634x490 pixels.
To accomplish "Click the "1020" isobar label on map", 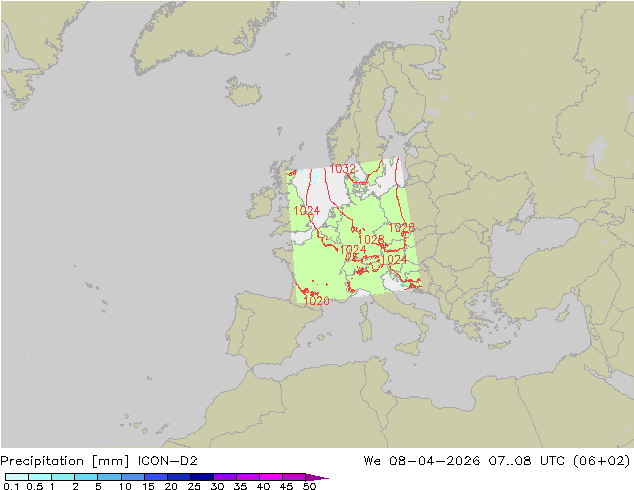I will pos(316,301).
